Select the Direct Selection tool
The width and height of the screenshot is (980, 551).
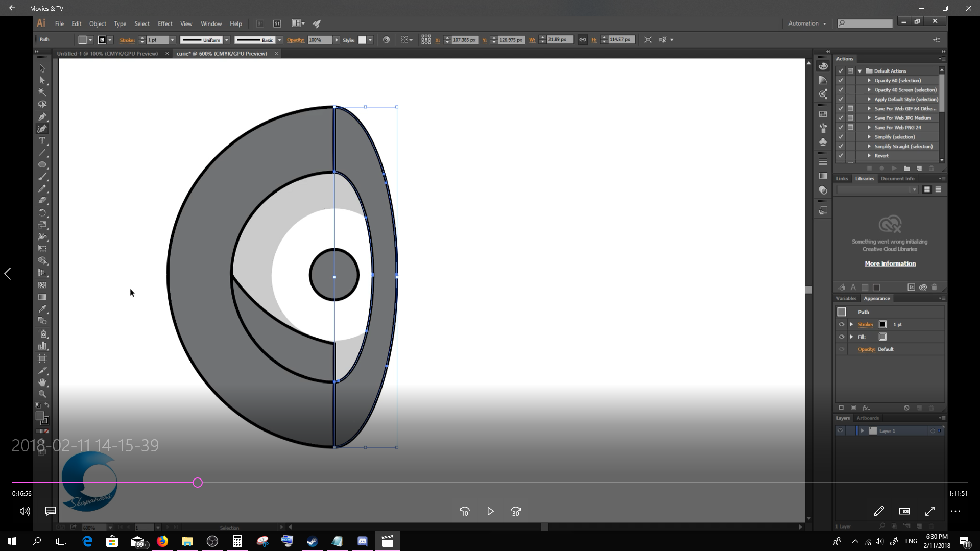(x=42, y=80)
